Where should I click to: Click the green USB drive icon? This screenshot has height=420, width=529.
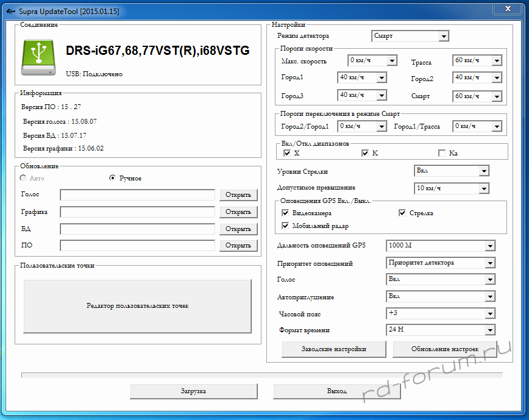click(38, 57)
